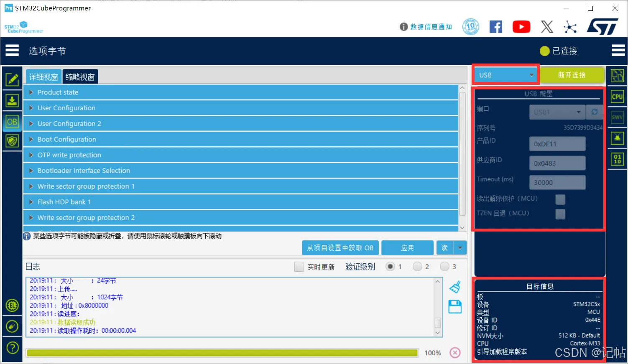Open the ST community network icon
This screenshot has width=628, height=364.
(x=570, y=27)
